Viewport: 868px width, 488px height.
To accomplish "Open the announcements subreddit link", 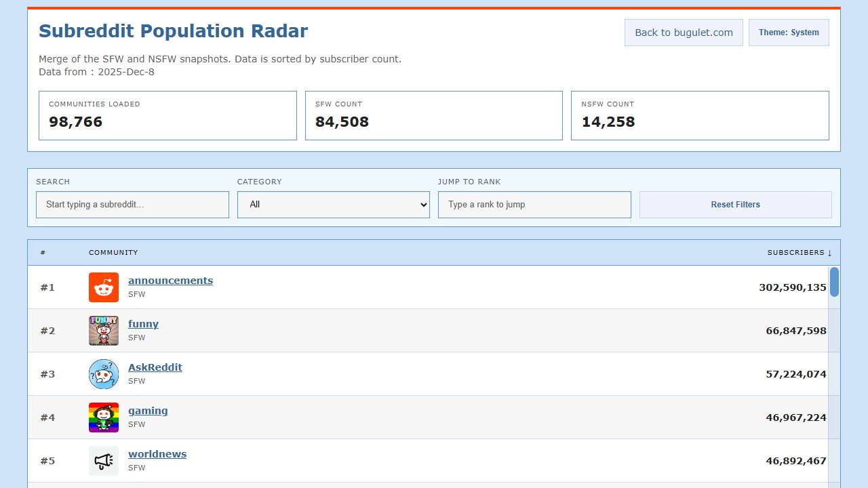I will 170,281.
